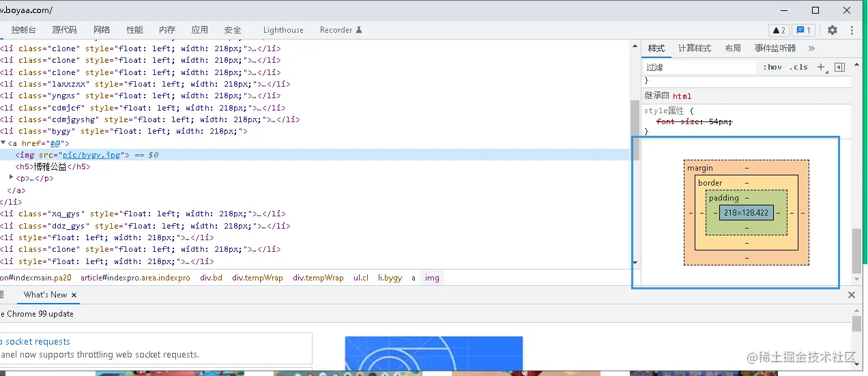Click the html inherited-from link
This screenshot has width=868, height=376.
click(x=682, y=96)
